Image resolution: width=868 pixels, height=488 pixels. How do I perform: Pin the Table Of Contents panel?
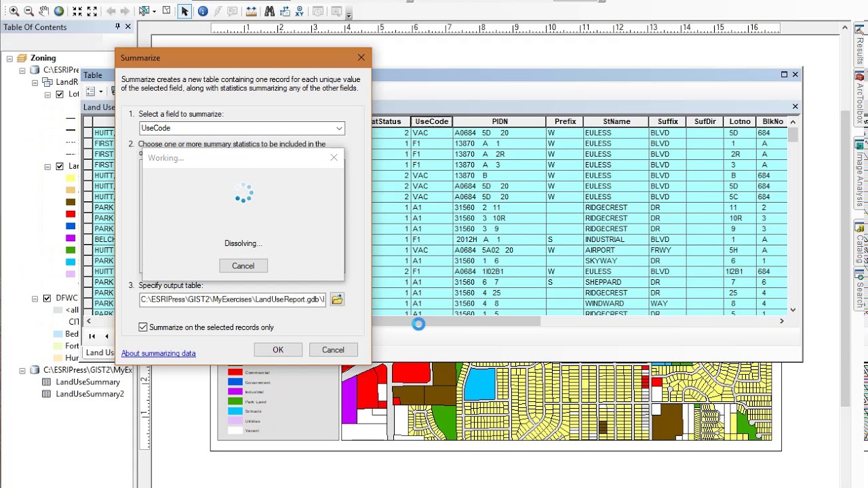(x=117, y=26)
